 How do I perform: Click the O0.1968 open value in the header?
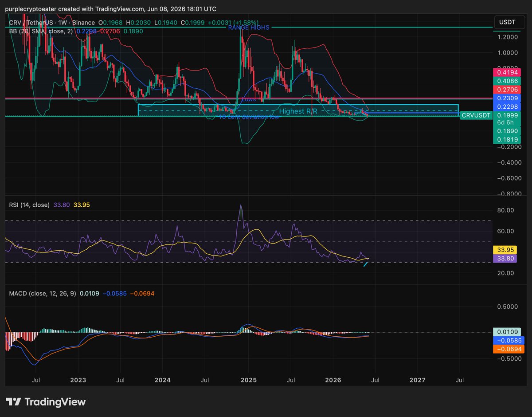tap(111, 23)
